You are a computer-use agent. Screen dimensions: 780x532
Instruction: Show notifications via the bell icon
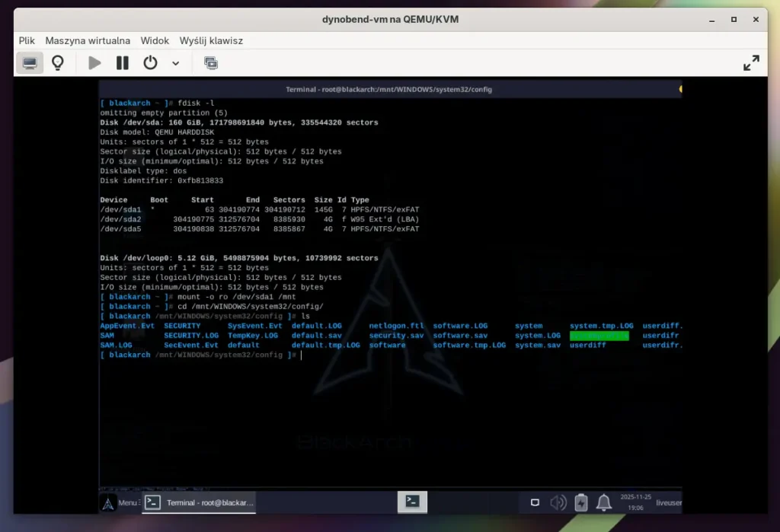(604, 502)
